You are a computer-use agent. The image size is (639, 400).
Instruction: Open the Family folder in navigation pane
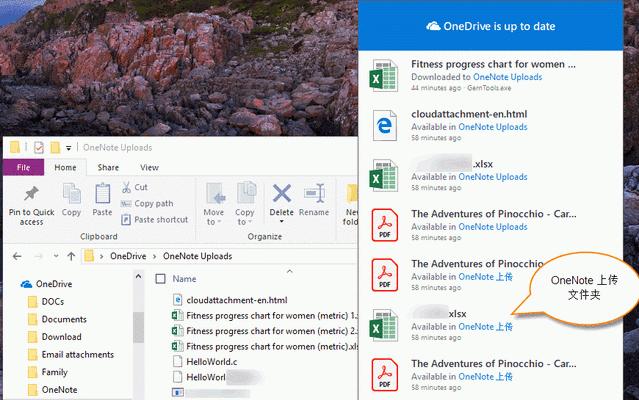click(x=54, y=372)
